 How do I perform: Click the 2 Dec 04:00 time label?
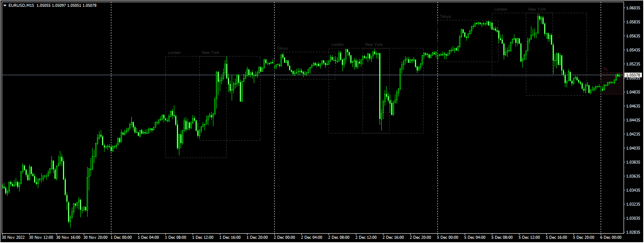pos(312,237)
